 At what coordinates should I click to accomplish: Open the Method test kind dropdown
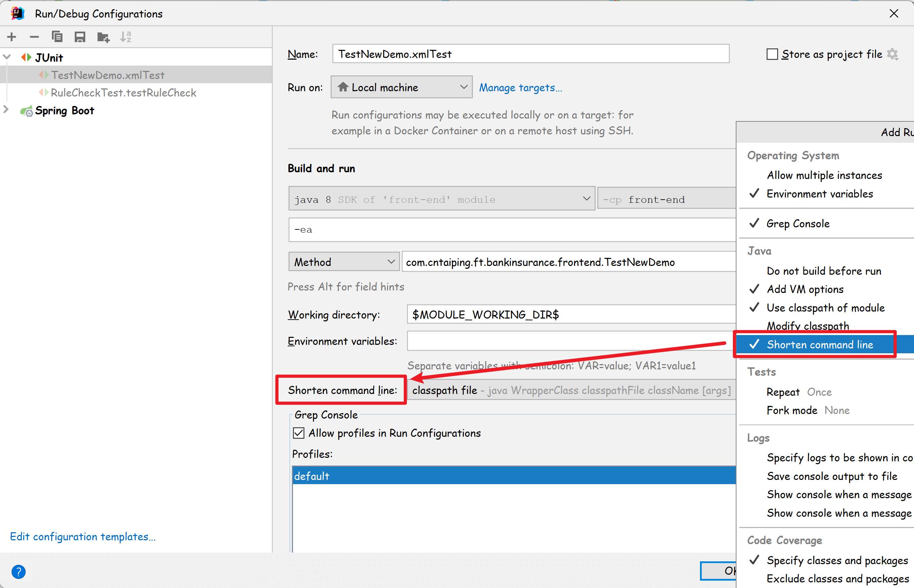click(x=343, y=262)
